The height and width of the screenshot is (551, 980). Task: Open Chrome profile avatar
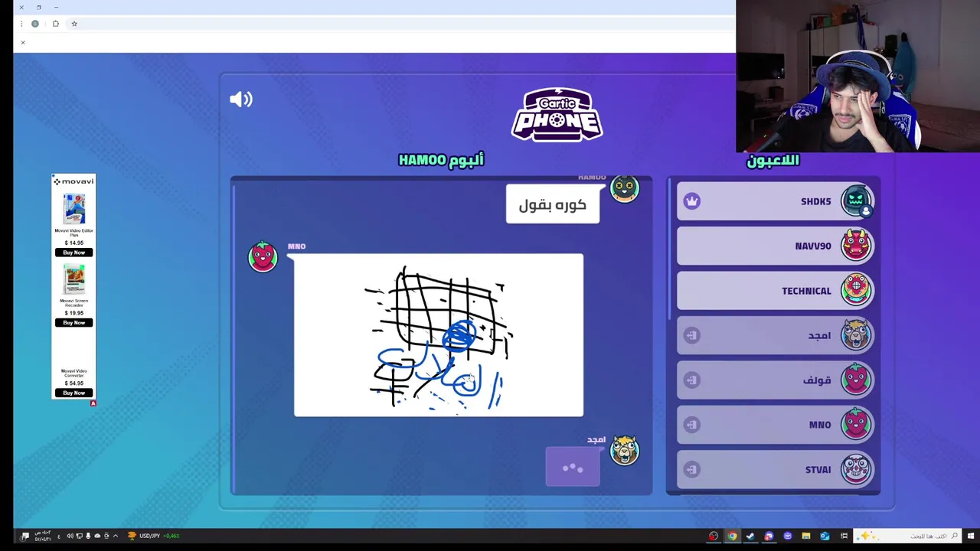click(x=35, y=24)
